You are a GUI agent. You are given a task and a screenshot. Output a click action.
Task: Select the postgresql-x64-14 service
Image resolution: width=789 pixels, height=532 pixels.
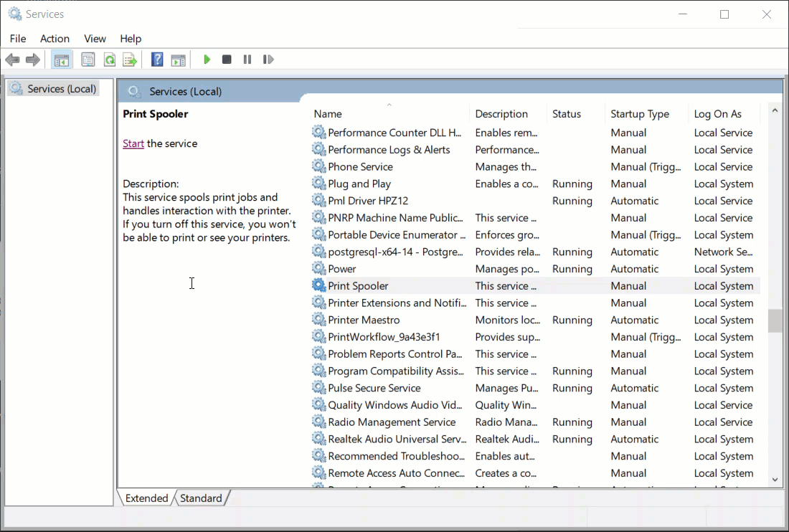point(535,252)
